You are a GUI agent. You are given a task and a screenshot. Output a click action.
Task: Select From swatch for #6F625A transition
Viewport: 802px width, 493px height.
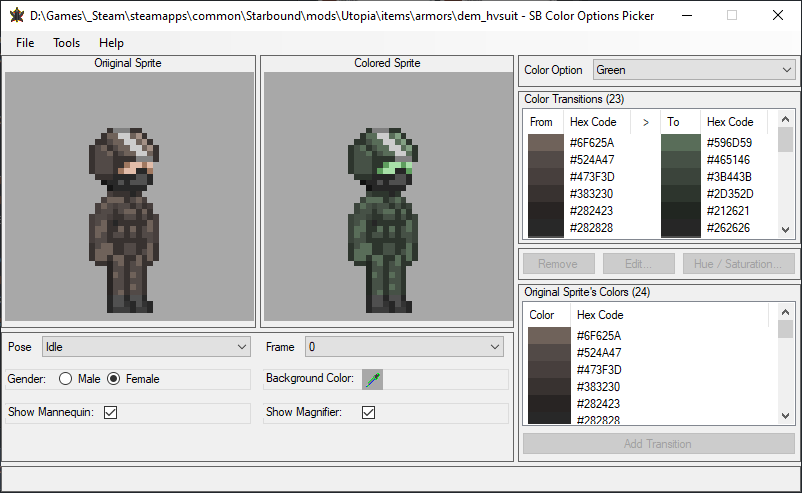pos(545,143)
